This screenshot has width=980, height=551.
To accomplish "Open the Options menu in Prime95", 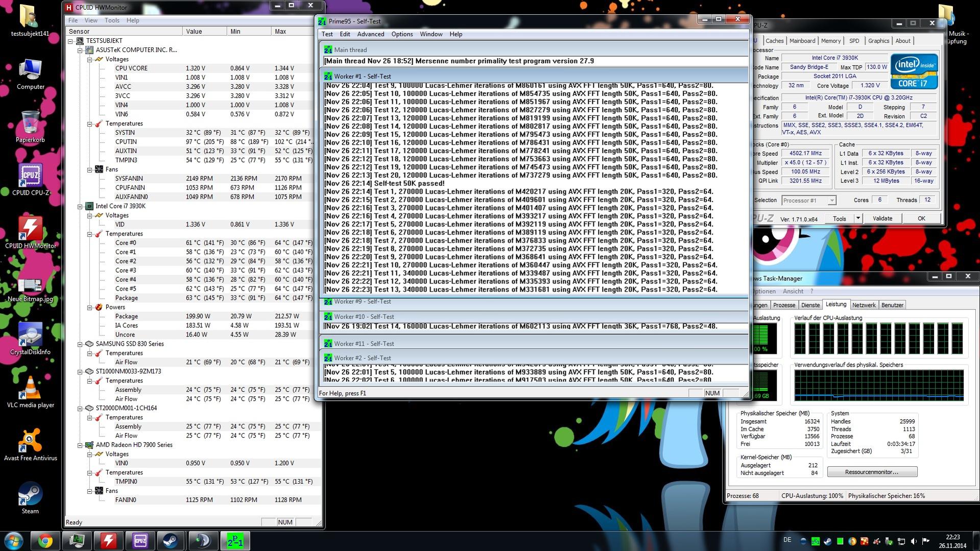I will click(402, 34).
